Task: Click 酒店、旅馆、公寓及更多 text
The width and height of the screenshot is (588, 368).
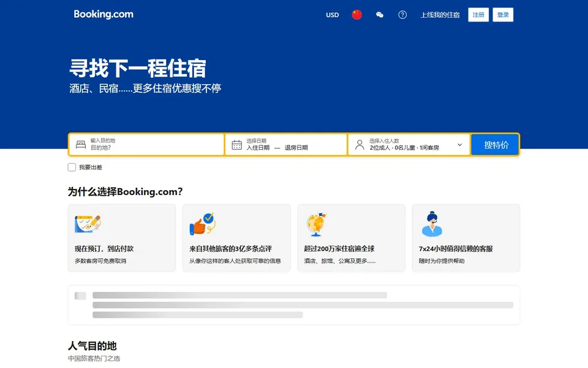Action: click(339, 261)
